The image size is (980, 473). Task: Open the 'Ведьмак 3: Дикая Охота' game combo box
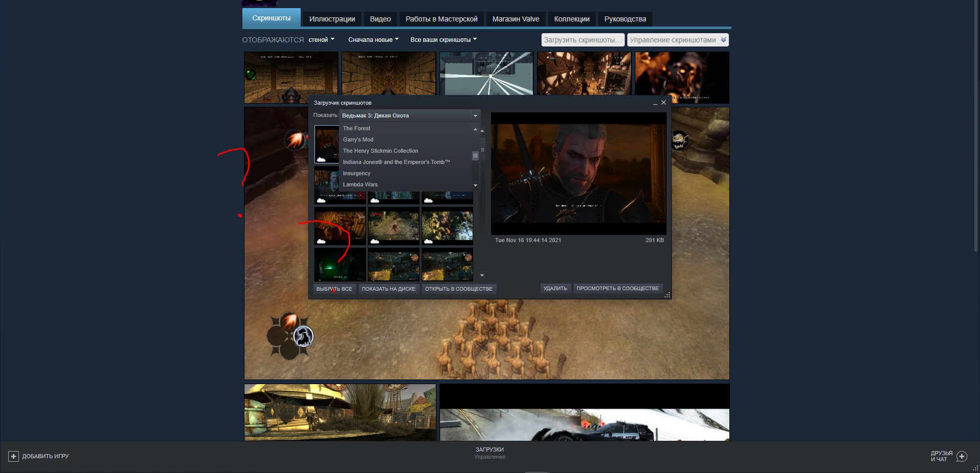409,115
